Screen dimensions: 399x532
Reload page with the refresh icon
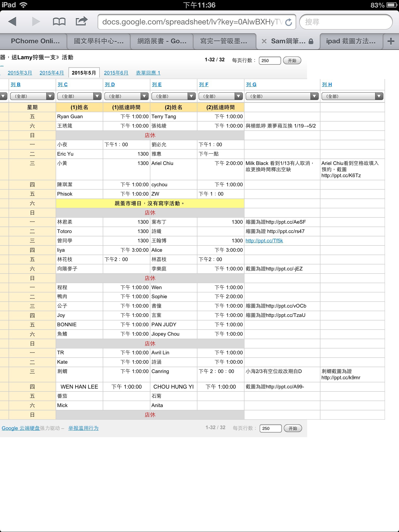coord(289,22)
